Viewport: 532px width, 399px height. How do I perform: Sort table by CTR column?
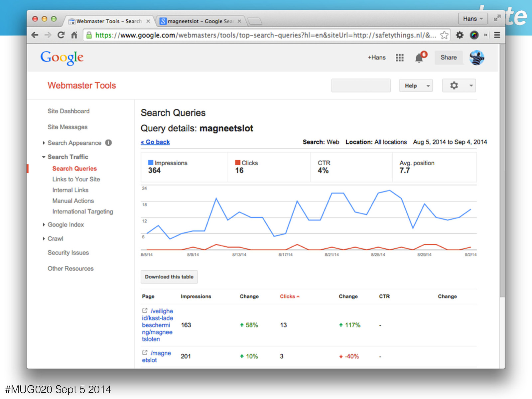(x=384, y=296)
